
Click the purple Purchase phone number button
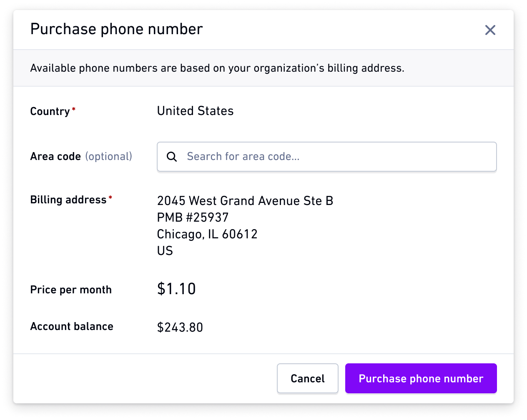point(421,378)
